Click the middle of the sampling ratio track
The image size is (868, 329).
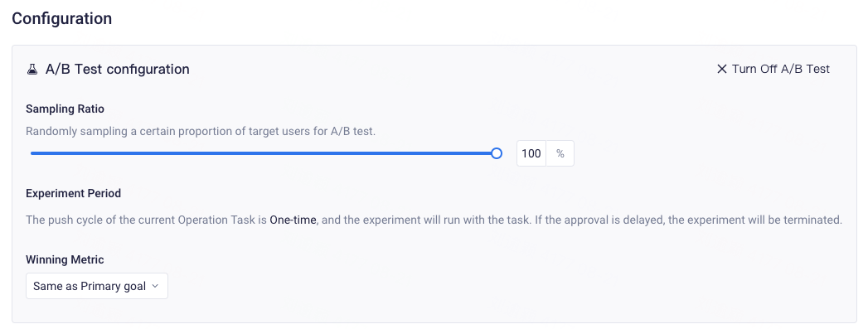click(264, 153)
